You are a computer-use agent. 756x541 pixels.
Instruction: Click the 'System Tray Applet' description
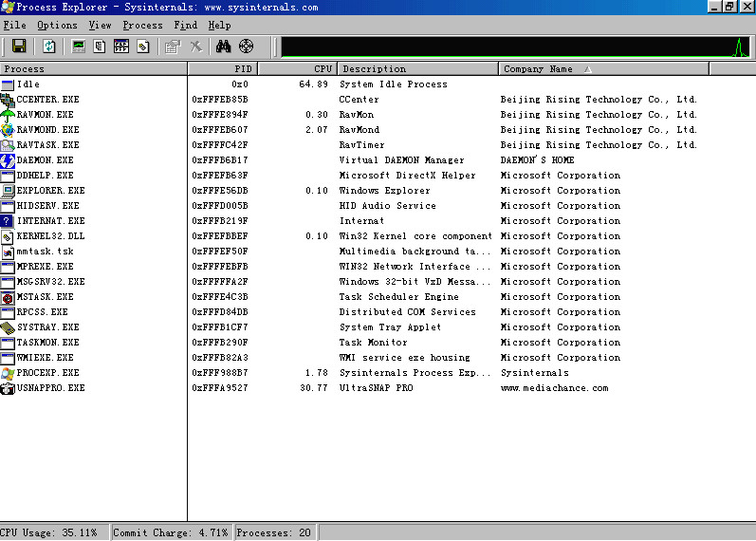tap(390, 327)
